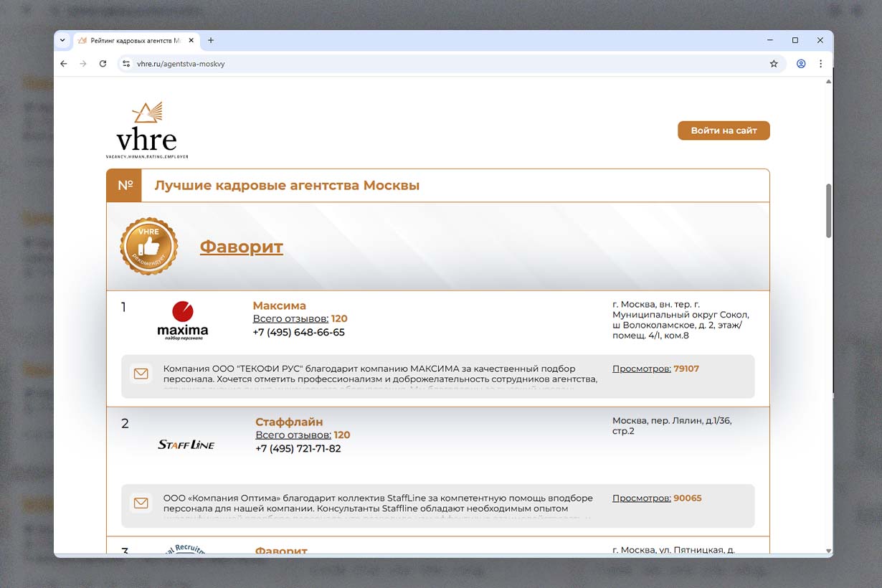
Task: Open a new browser tab
Action: click(211, 41)
